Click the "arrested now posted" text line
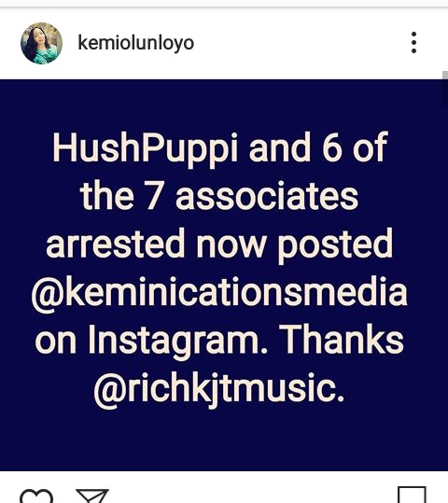448x503 pixels. (219, 245)
